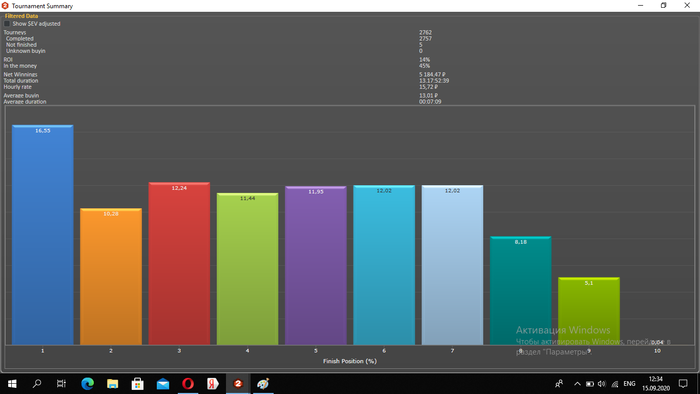Select the lime green bar labeled 11.44
Viewport: 700px width, 394px height.
(x=247, y=269)
